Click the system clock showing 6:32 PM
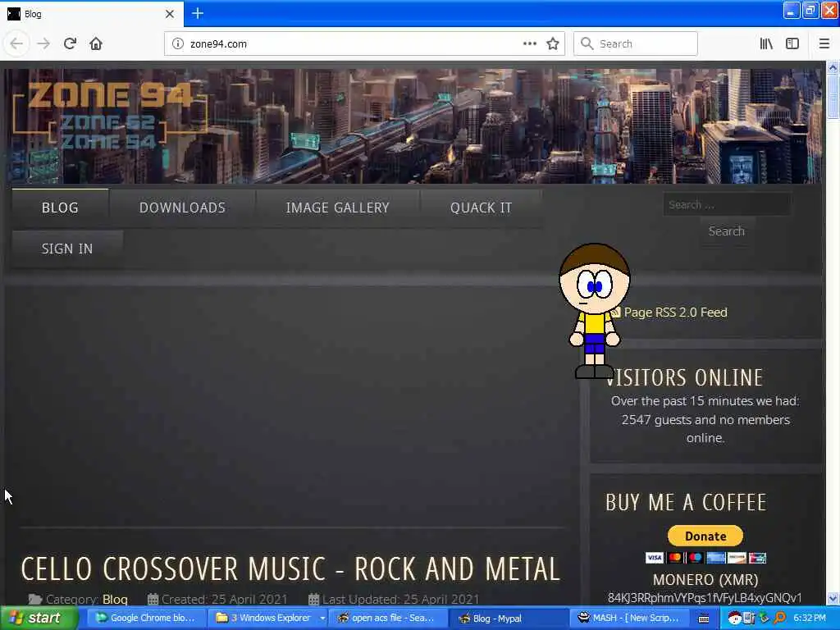Image resolution: width=840 pixels, height=630 pixels. tap(810, 619)
